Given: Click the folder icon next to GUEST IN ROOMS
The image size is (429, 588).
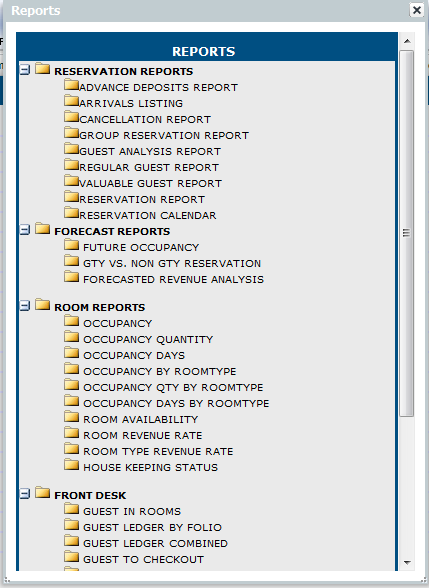Looking at the screenshot, I should coord(71,508).
